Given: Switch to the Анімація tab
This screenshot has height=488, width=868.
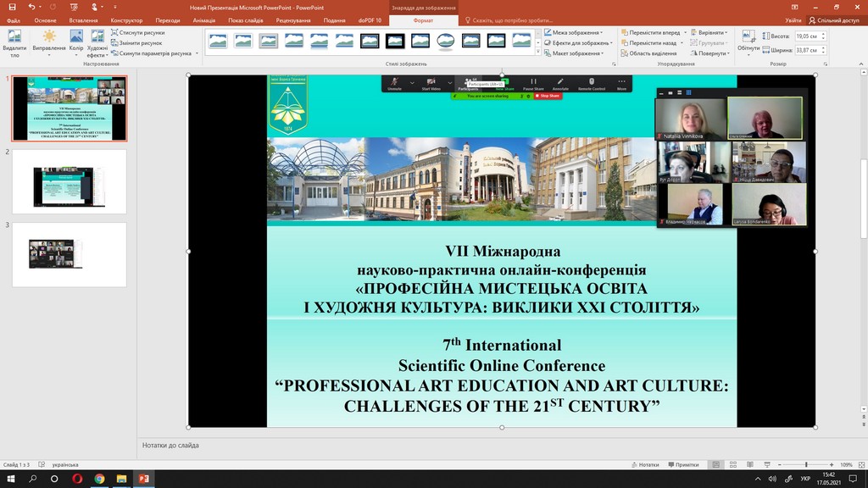Looking at the screenshot, I should pos(203,19).
